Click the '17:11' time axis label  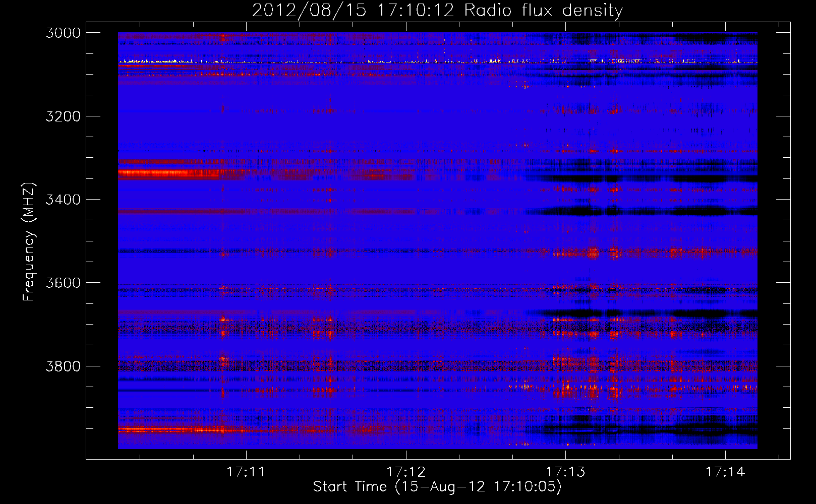click(x=246, y=472)
